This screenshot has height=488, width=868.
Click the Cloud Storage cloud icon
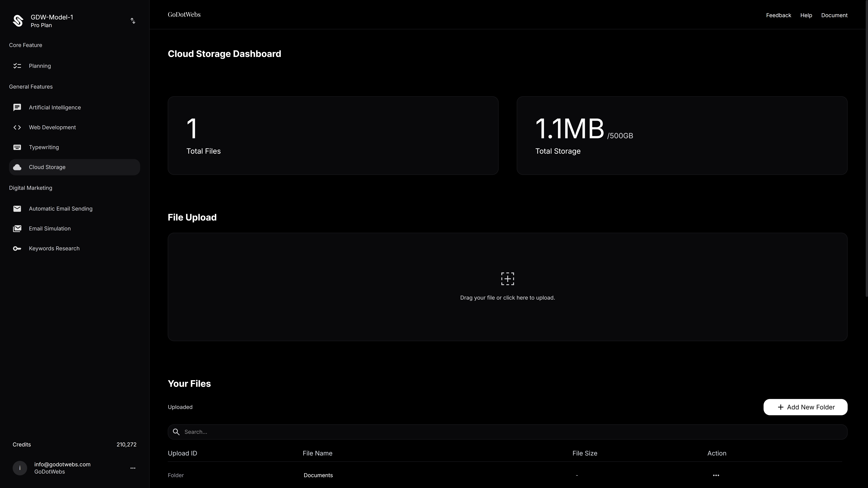17,167
